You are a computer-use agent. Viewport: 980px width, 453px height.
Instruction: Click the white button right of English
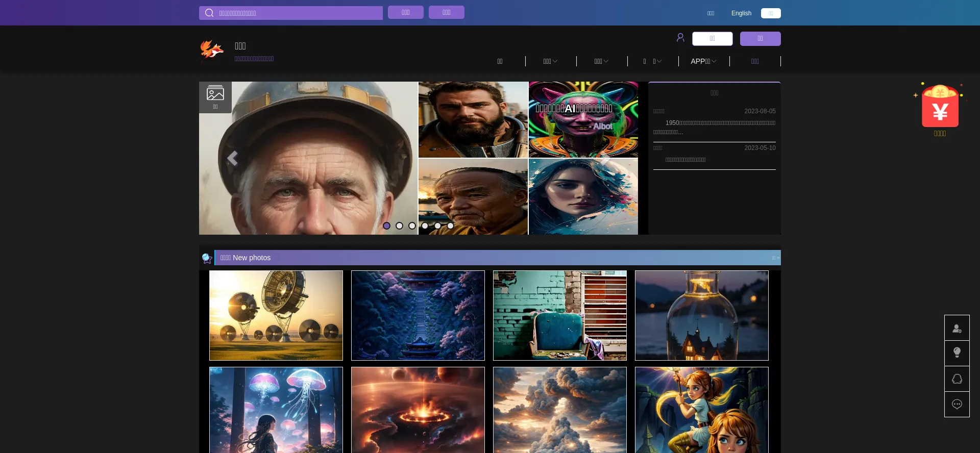pyautogui.click(x=771, y=13)
